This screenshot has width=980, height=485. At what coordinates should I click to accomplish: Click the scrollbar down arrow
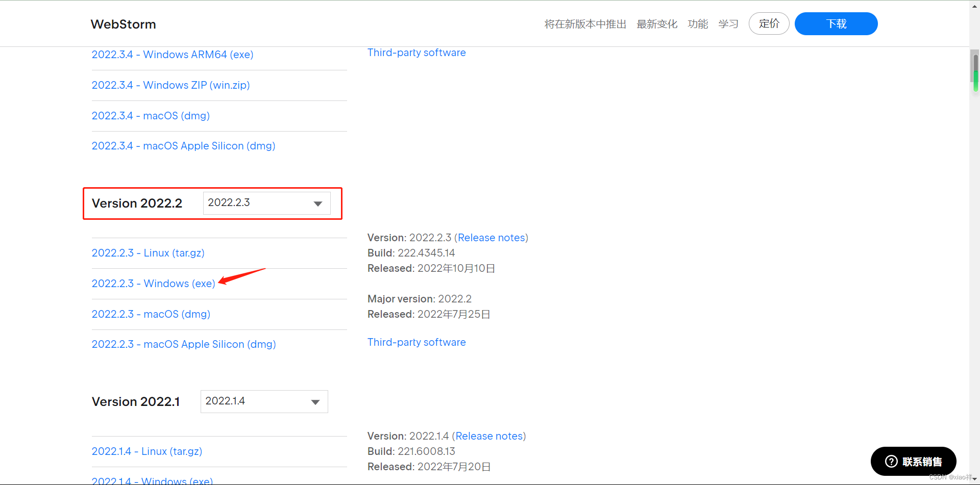[x=975, y=479]
